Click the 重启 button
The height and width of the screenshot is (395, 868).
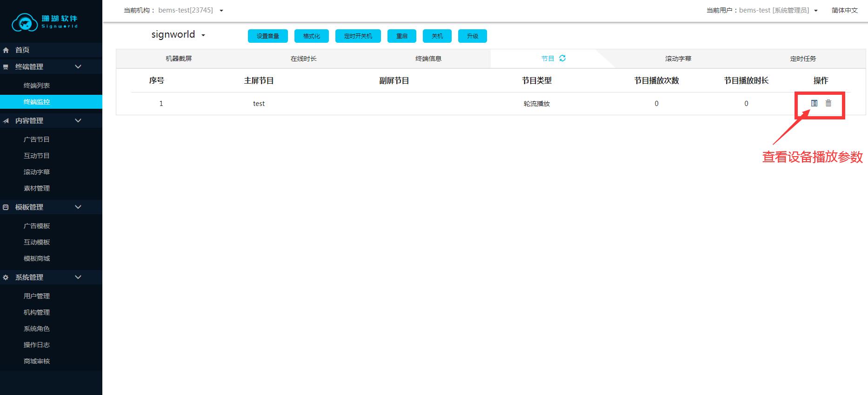click(x=402, y=36)
